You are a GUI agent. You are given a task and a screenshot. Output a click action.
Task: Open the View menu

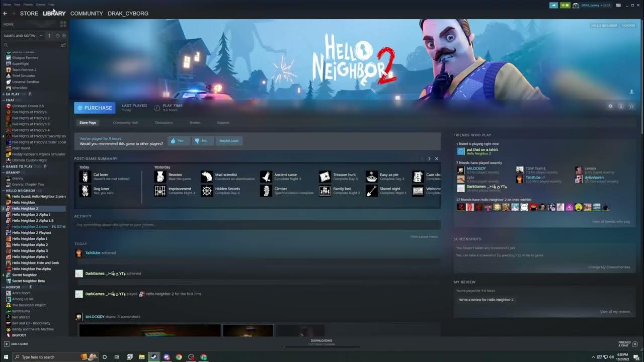[x=18, y=5]
